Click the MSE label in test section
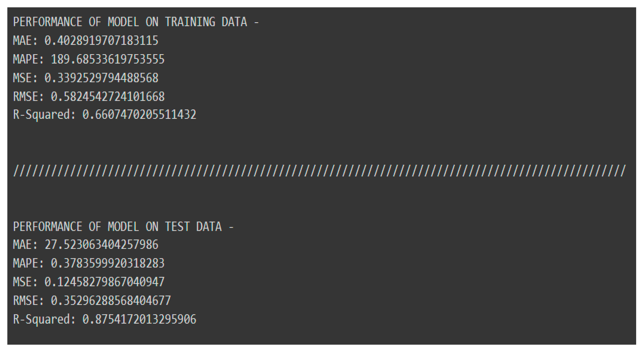644x352 pixels. (x=25, y=282)
